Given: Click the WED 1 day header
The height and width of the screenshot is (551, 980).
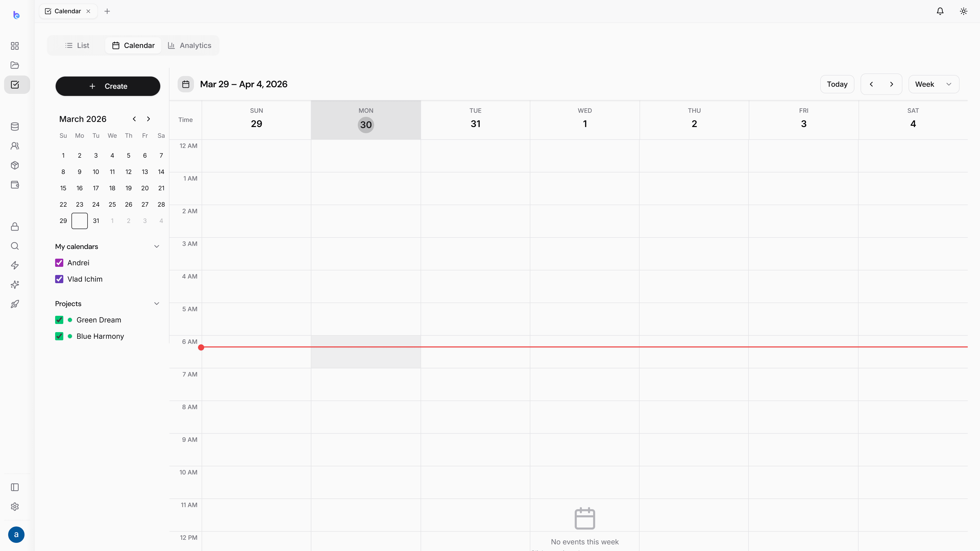Looking at the screenshot, I should coord(585,120).
